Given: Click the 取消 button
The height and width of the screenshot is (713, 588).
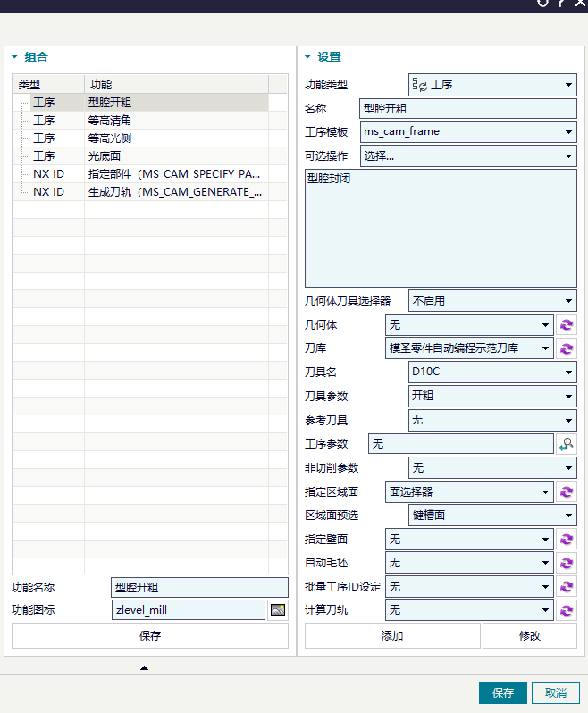Looking at the screenshot, I should click(556, 693).
